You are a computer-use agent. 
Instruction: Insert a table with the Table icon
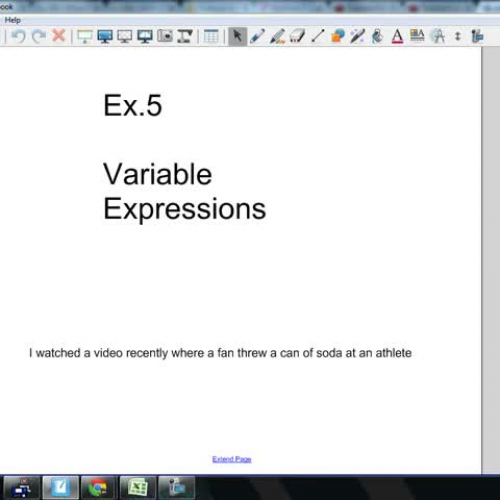point(211,36)
